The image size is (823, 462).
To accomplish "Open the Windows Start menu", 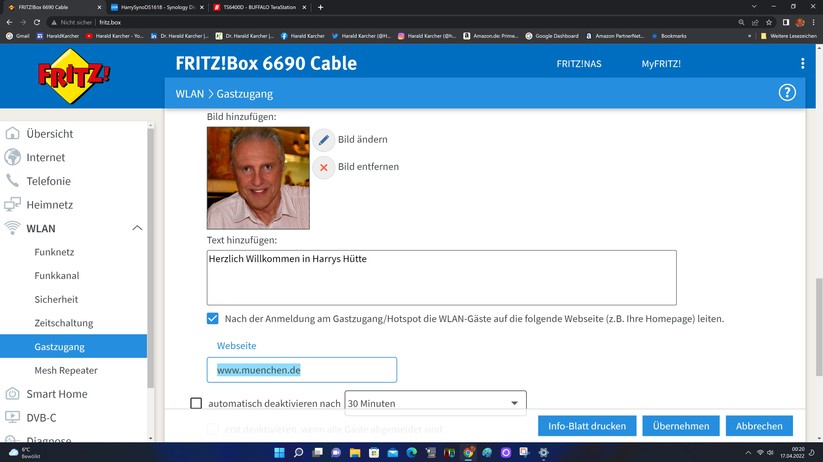I will (x=279, y=453).
